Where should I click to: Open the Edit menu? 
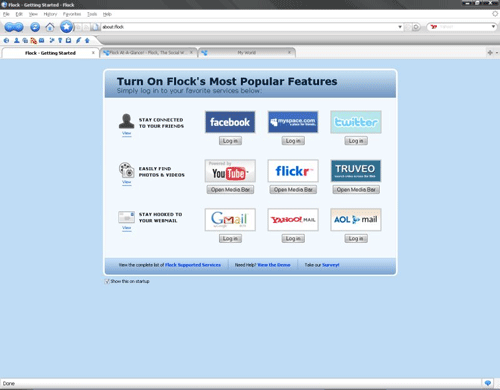(19, 14)
